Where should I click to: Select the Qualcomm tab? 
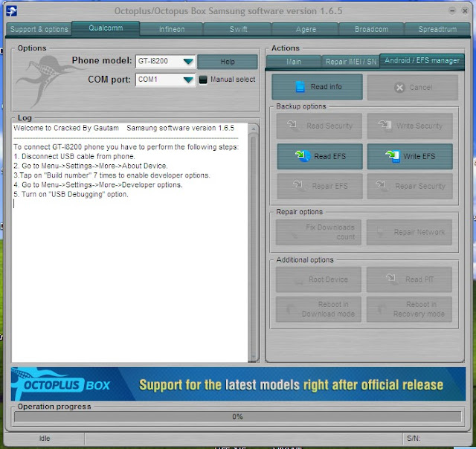106,28
